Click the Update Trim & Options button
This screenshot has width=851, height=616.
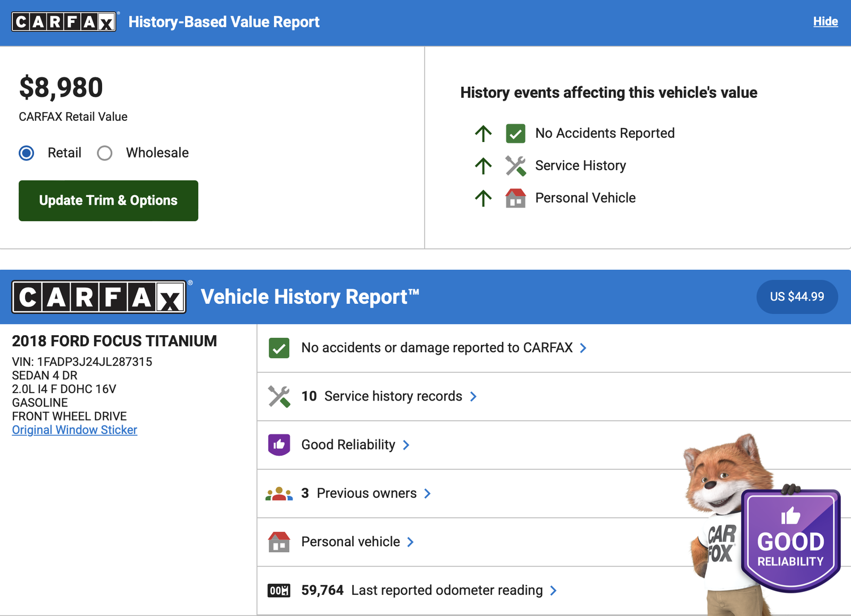click(x=109, y=201)
